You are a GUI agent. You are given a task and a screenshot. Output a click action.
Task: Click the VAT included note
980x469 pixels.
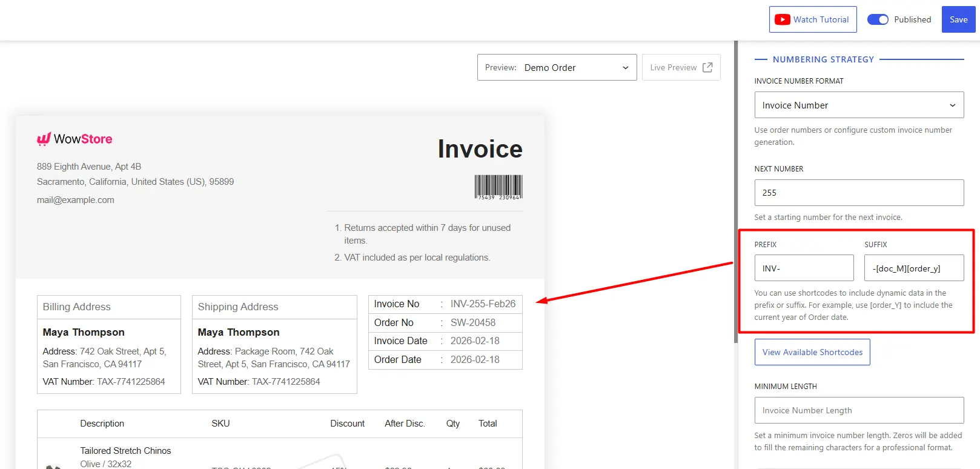click(x=417, y=258)
